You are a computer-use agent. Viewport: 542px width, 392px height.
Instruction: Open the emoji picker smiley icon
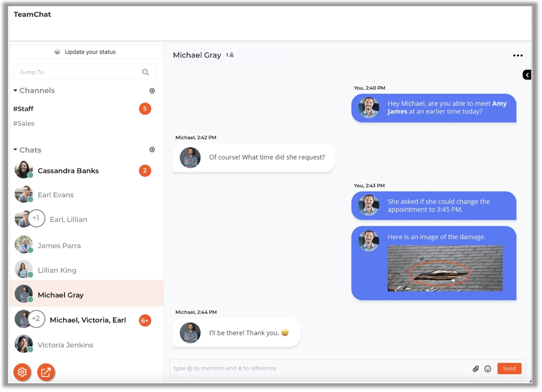487,369
